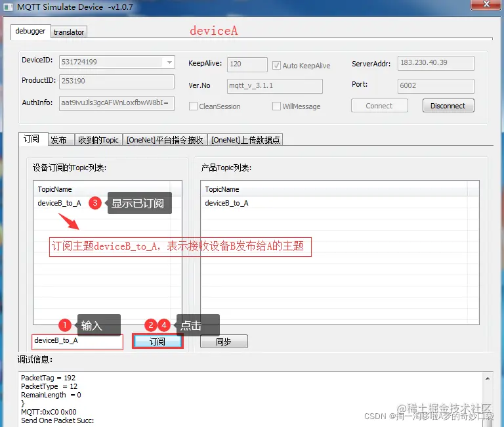Click TopicName header in 设备订阅的Topic列表

(102, 189)
